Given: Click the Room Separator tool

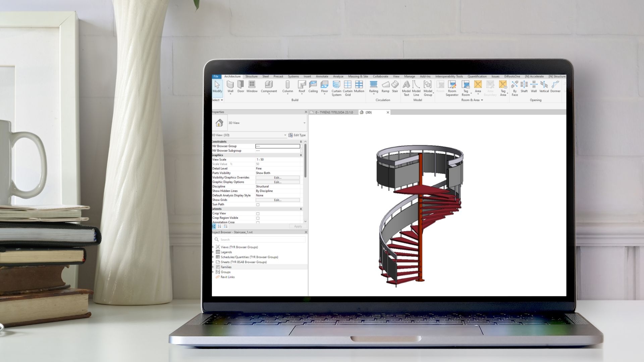Looking at the screenshot, I should coord(452,88).
